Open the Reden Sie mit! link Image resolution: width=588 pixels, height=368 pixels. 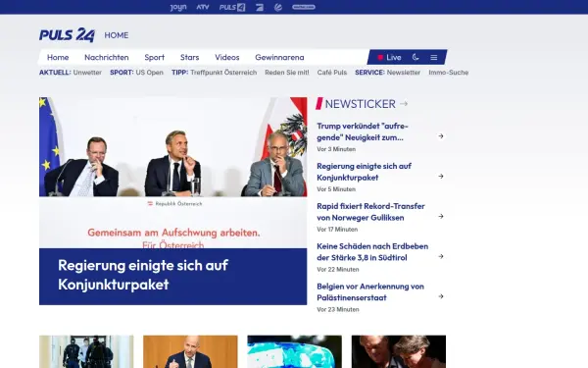click(x=287, y=73)
